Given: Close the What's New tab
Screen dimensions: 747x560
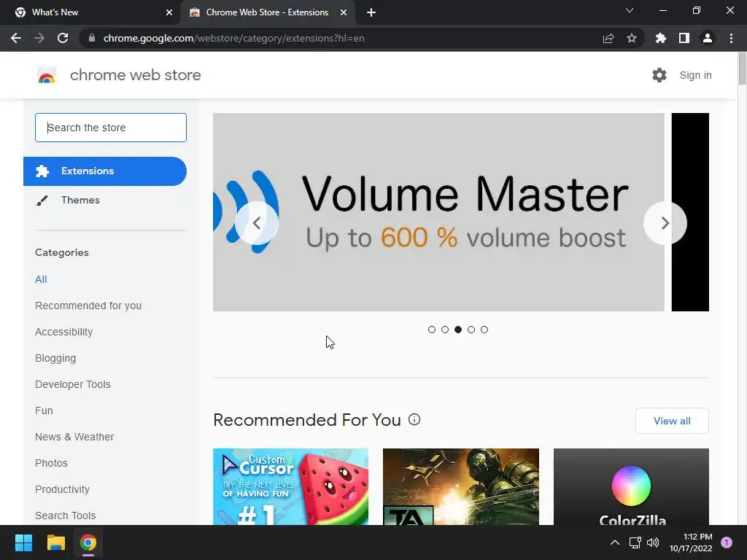Looking at the screenshot, I should coord(169,12).
